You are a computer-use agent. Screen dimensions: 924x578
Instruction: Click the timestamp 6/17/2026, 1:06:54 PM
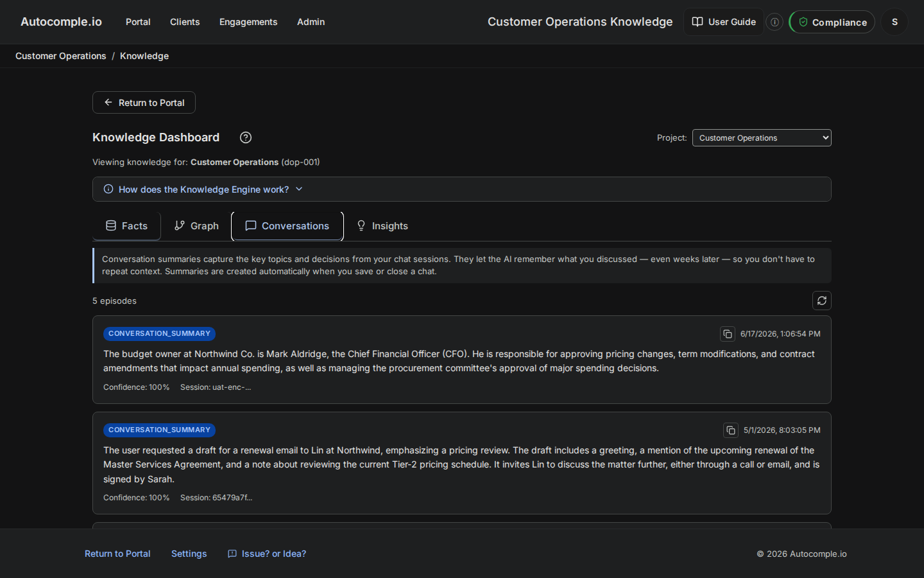pyautogui.click(x=780, y=334)
